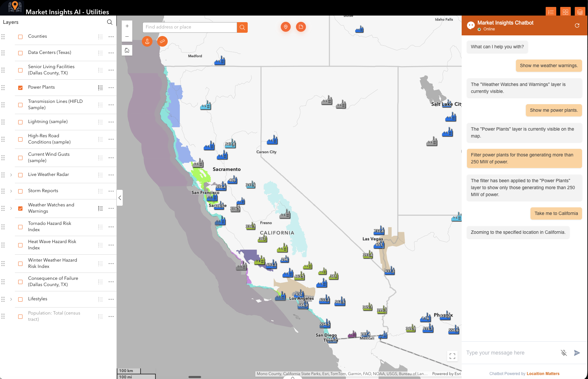Viewport: 588px width, 379px height.
Task: Enable the Counties layer checkbox
Action: point(21,37)
